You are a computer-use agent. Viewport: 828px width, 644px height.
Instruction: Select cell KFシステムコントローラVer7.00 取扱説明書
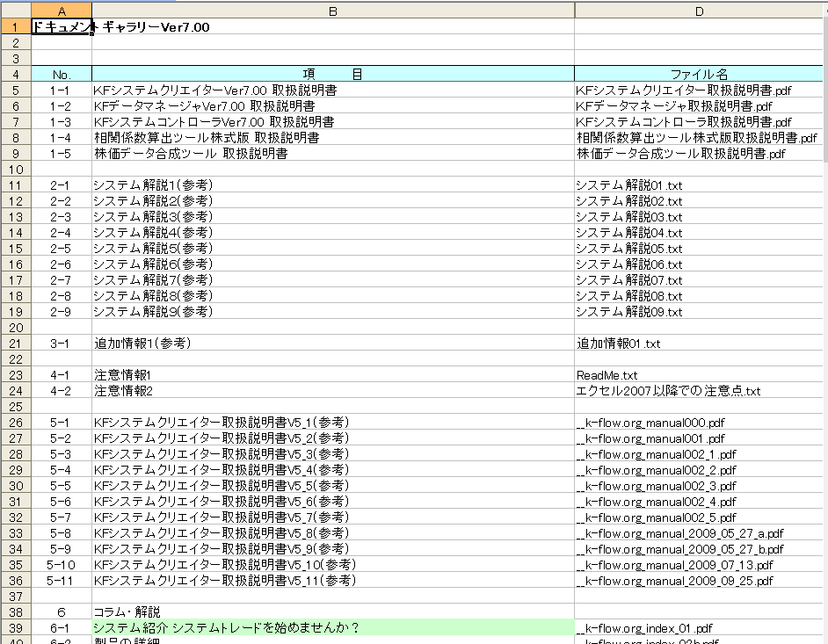(332, 122)
